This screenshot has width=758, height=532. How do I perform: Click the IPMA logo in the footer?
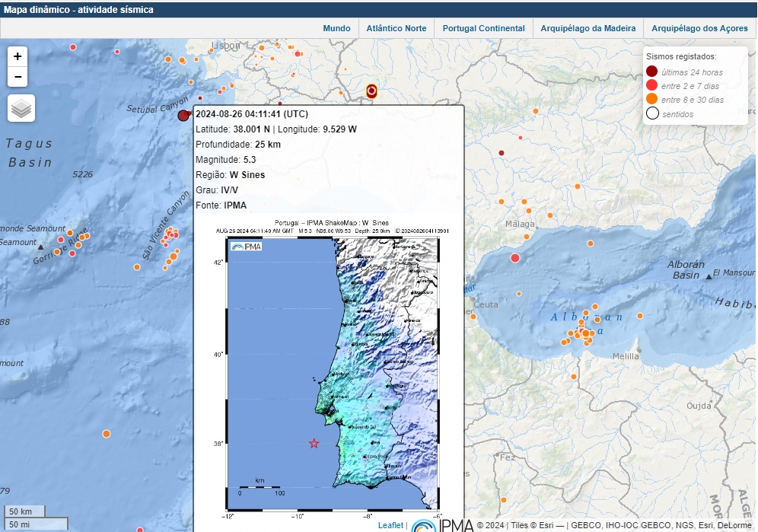[442, 524]
